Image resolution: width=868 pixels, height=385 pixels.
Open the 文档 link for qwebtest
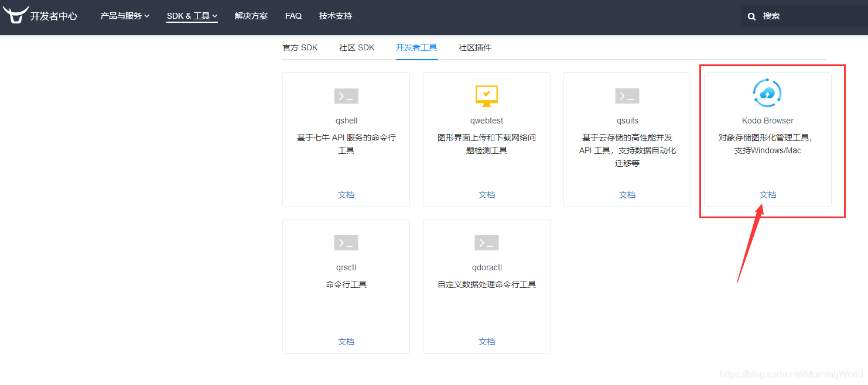point(487,195)
